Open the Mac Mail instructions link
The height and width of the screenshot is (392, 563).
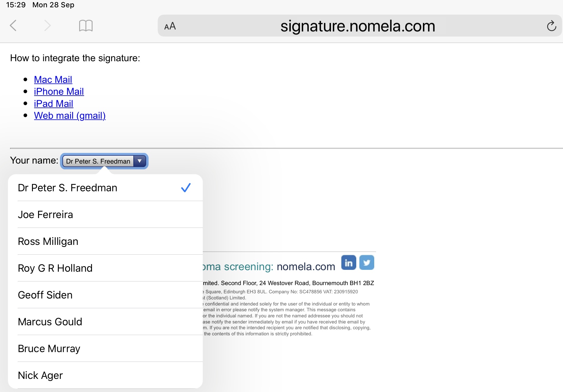click(53, 79)
